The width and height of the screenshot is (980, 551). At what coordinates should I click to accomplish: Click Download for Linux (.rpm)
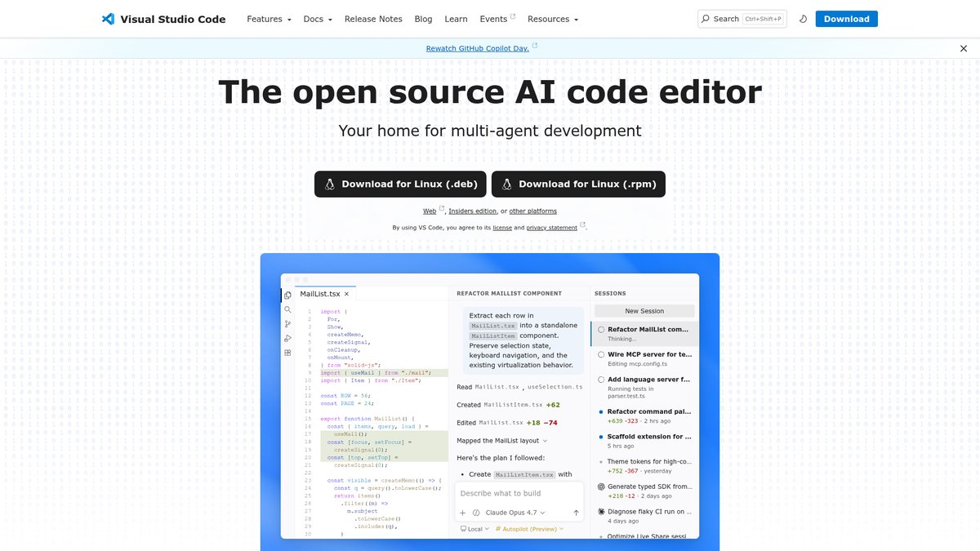pyautogui.click(x=578, y=184)
